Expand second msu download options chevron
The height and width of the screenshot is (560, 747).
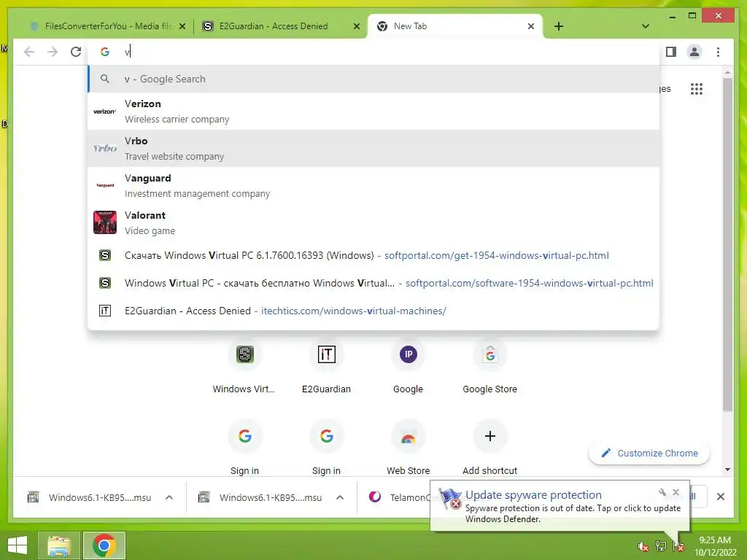[340, 497]
